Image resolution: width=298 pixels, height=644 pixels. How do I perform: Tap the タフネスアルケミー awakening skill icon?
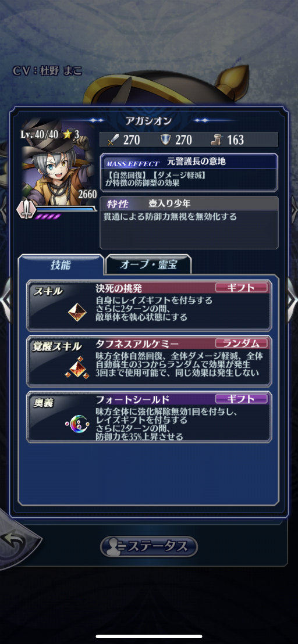tap(77, 367)
